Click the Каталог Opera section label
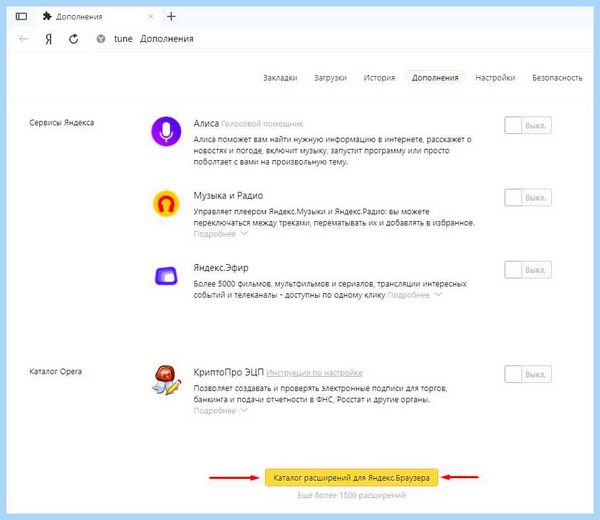Viewport: 600px width, 520px height. tap(55, 372)
